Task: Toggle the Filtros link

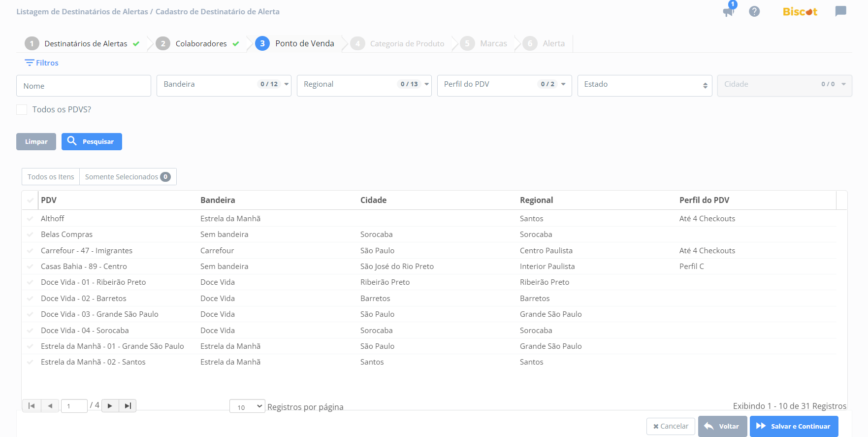Action: 42,63
